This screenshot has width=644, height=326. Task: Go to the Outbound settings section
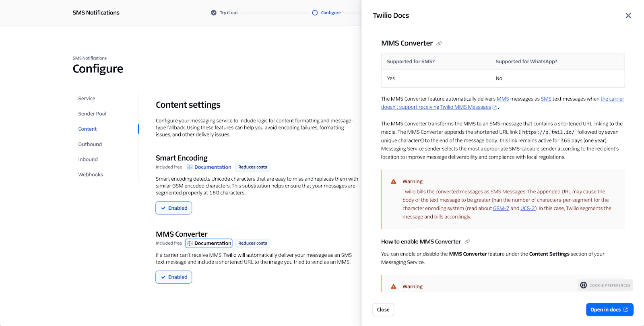click(90, 144)
